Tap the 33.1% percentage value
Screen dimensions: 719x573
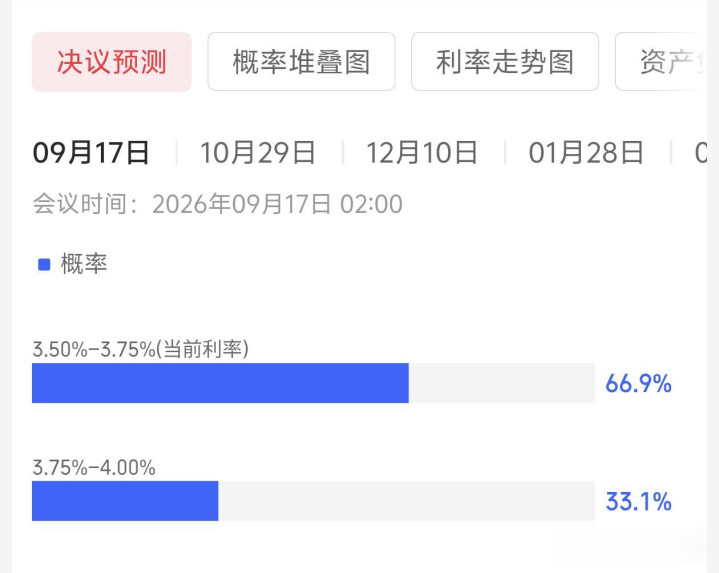click(638, 501)
